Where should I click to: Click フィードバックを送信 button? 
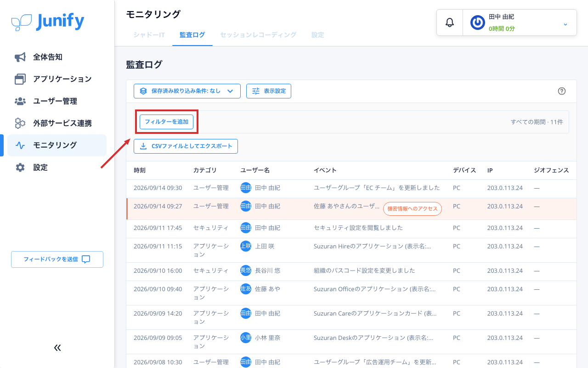(57, 259)
